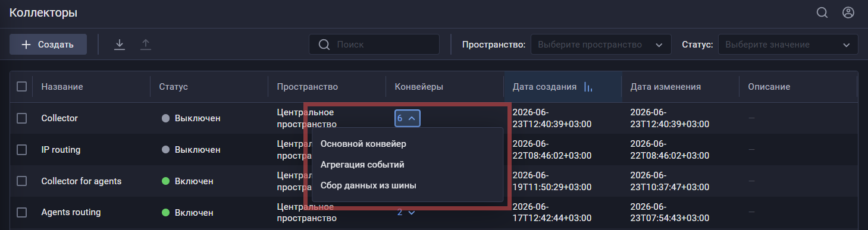
Task: Click creation date 2026-06-17T12:42:44
Action: tap(552, 212)
